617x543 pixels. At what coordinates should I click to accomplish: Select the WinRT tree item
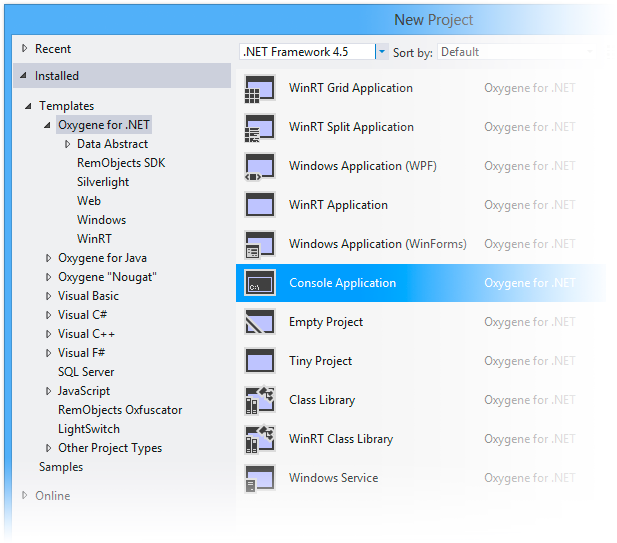click(94, 239)
